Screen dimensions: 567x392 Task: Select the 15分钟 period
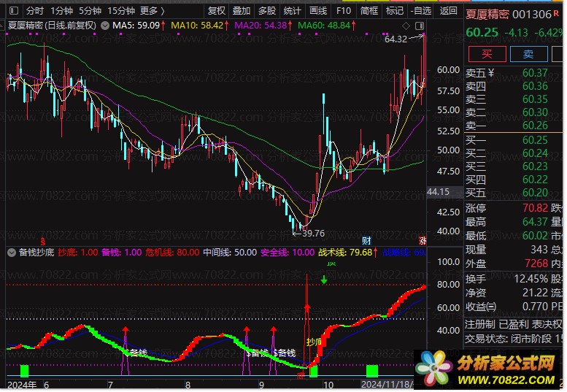[121, 11]
